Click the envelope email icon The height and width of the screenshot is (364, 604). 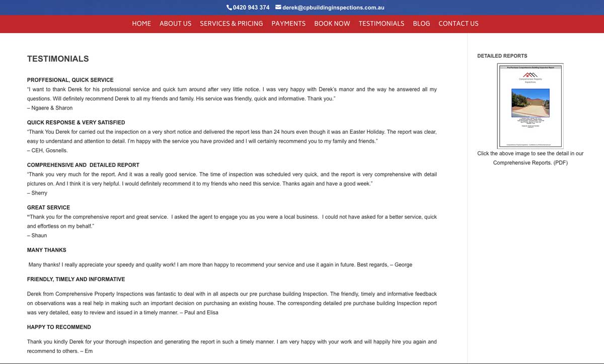(x=278, y=8)
